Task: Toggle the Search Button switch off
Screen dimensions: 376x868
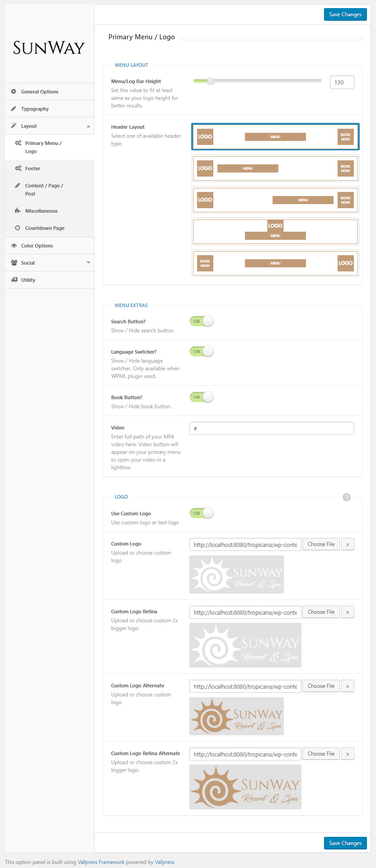Action: coord(202,322)
